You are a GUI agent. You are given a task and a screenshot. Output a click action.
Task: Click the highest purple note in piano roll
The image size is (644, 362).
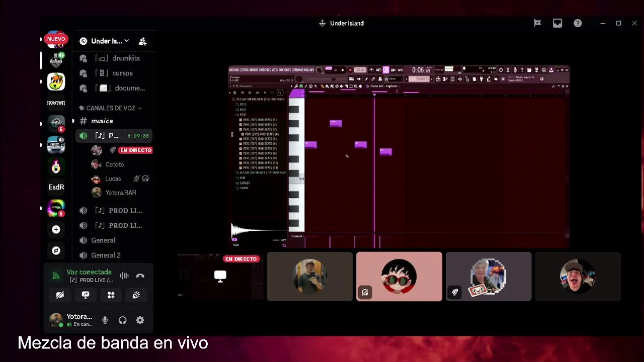tap(336, 123)
